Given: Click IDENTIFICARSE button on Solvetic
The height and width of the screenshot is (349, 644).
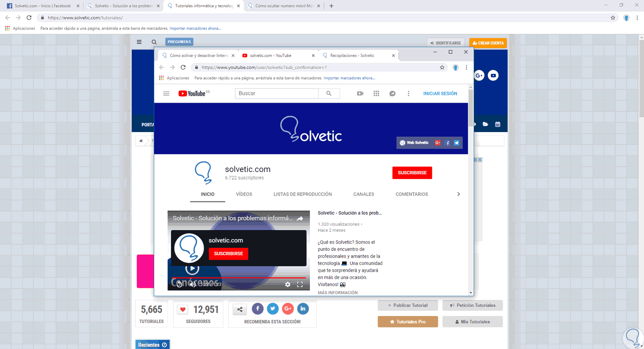Looking at the screenshot, I should point(446,43).
